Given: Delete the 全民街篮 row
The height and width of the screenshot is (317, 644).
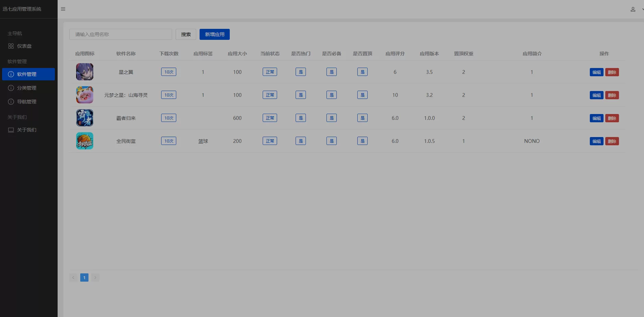Looking at the screenshot, I should coord(612,141).
